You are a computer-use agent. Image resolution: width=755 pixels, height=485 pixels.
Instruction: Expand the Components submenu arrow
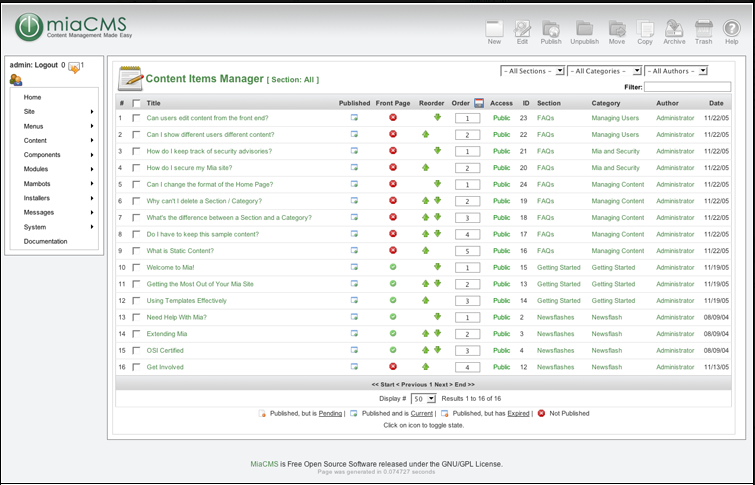(91, 155)
